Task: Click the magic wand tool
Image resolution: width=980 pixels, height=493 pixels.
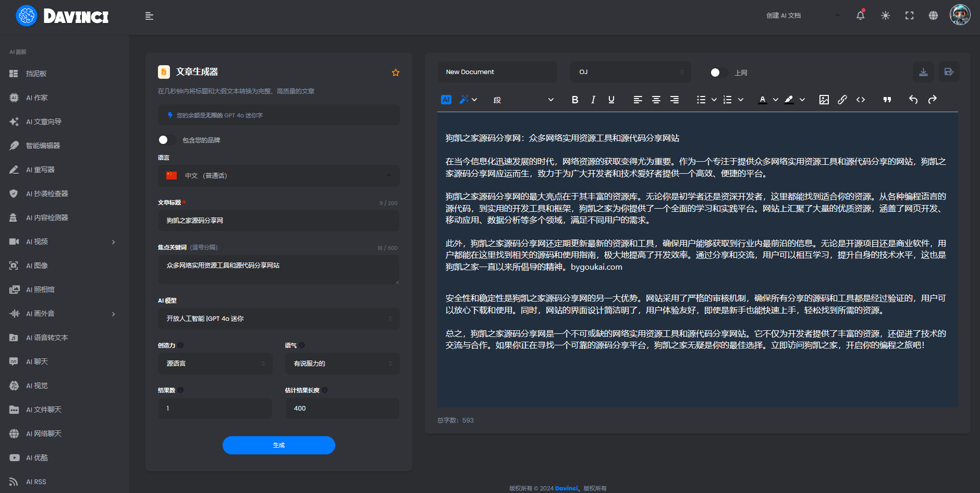Action: [464, 99]
